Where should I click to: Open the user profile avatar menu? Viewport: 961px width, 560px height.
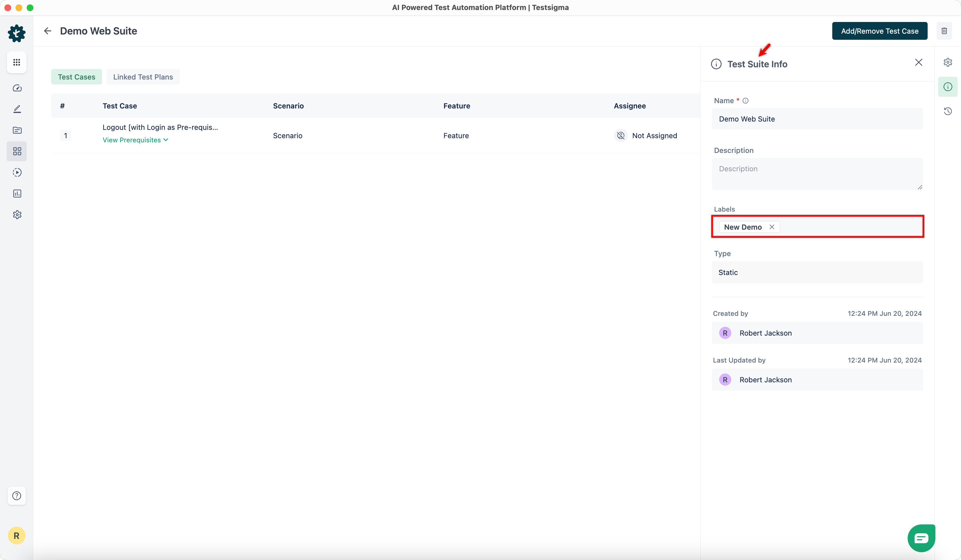point(17,536)
